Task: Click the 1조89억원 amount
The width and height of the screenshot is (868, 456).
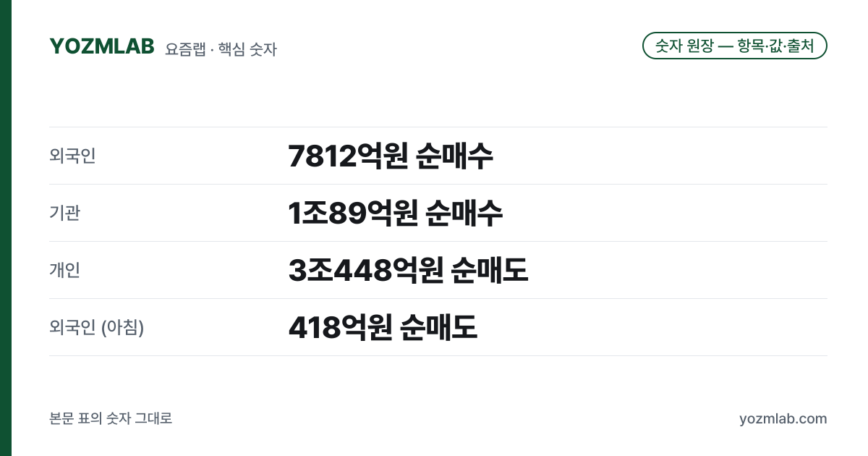Action: click(353, 213)
